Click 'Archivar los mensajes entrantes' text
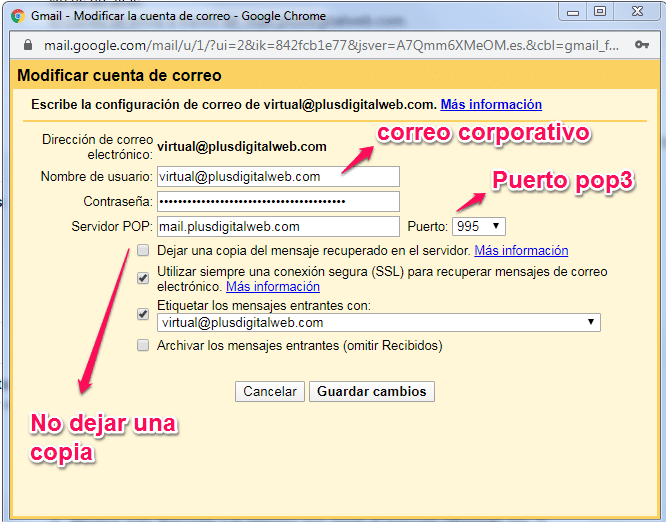The height and width of the screenshot is (522, 666). pyautogui.click(x=299, y=345)
